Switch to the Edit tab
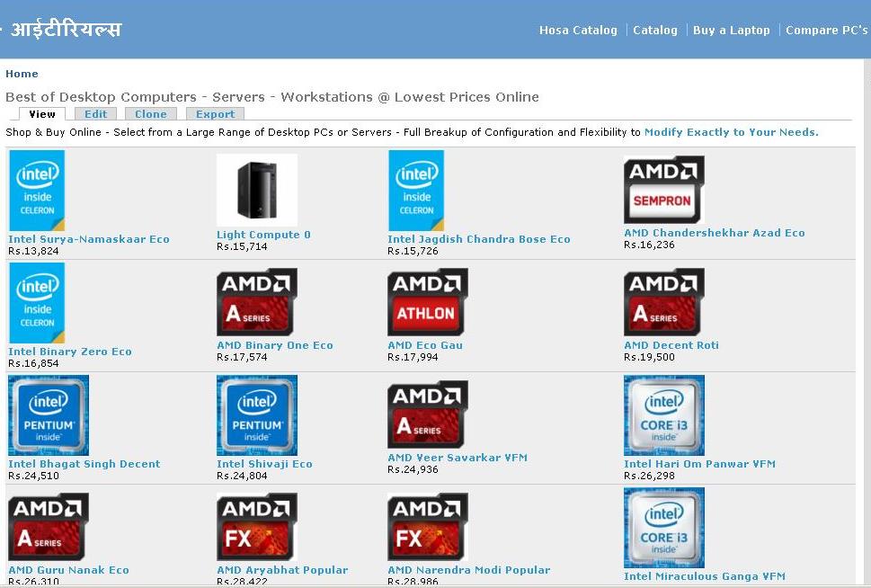Image resolution: width=871 pixels, height=588 pixels. point(95,114)
